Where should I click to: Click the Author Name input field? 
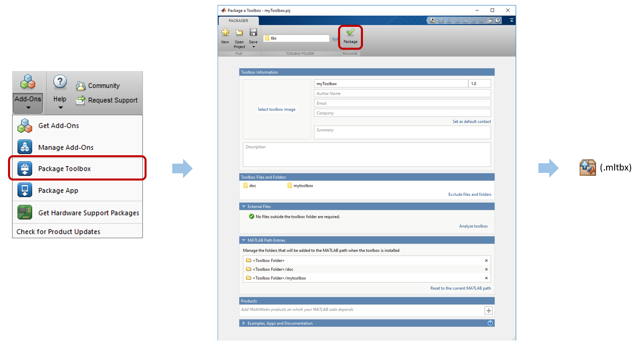[x=402, y=93]
